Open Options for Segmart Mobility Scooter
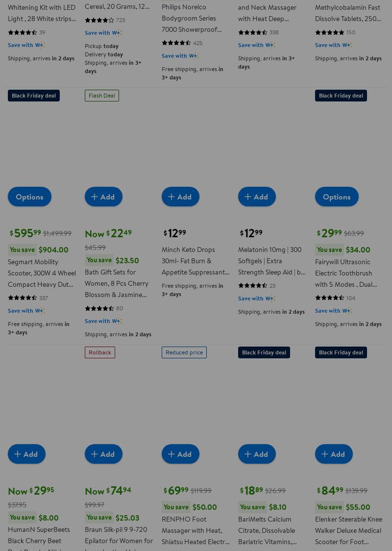392x551 pixels. [29, 197]
